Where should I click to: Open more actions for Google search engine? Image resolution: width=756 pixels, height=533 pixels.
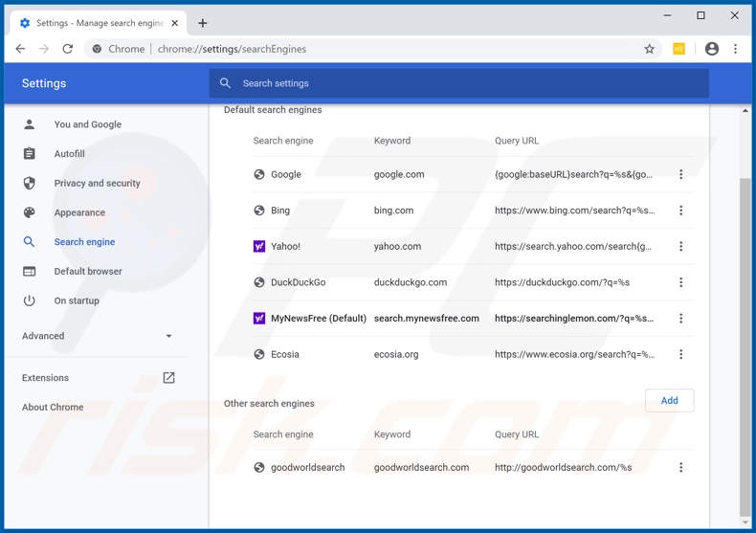[x=680, y=174]
